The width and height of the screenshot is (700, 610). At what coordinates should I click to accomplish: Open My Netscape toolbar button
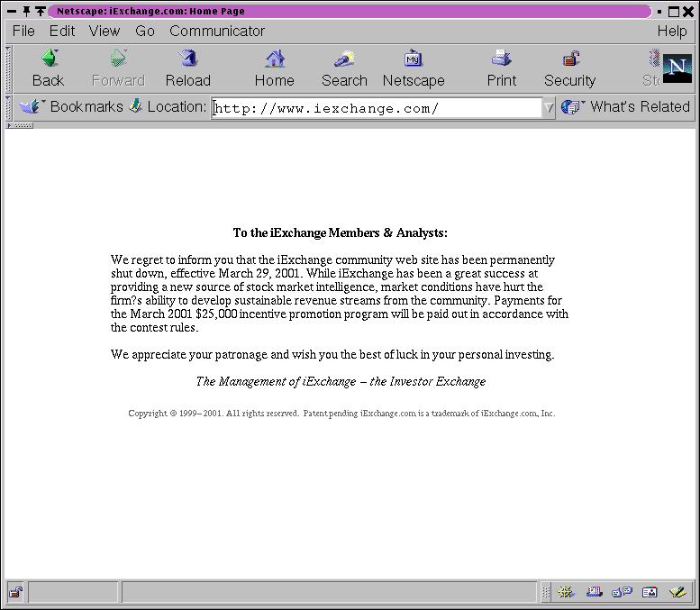[414, 68]
